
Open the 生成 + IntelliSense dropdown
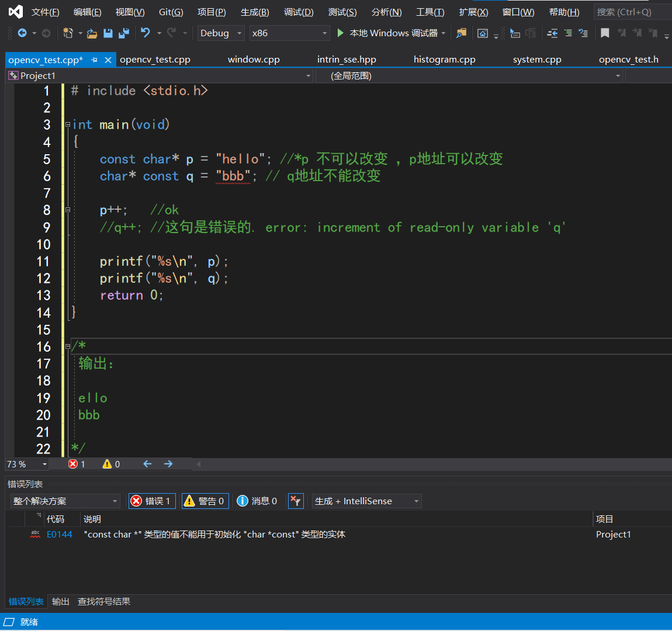[x=366, y=501]
